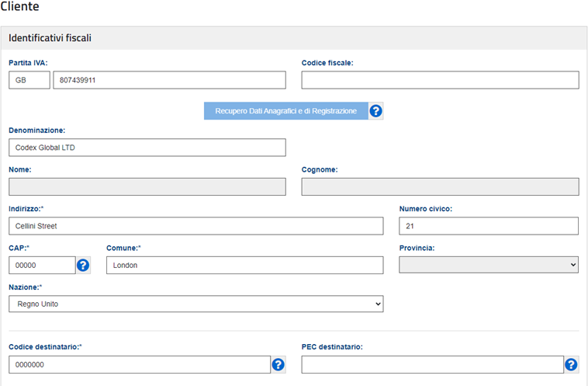Focus the PEC destinatario input field

(x=432, y=364)
